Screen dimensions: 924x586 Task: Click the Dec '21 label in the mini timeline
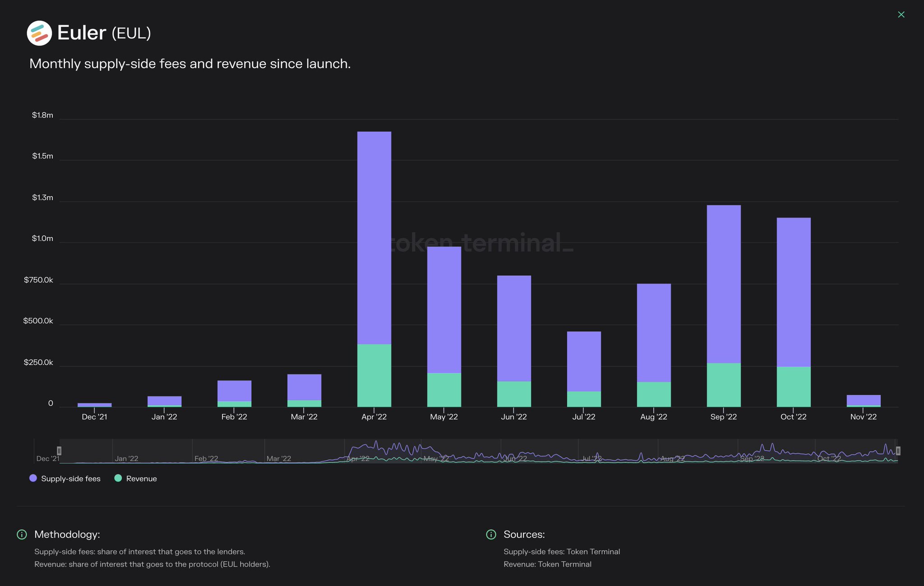(x=49, y=458)
